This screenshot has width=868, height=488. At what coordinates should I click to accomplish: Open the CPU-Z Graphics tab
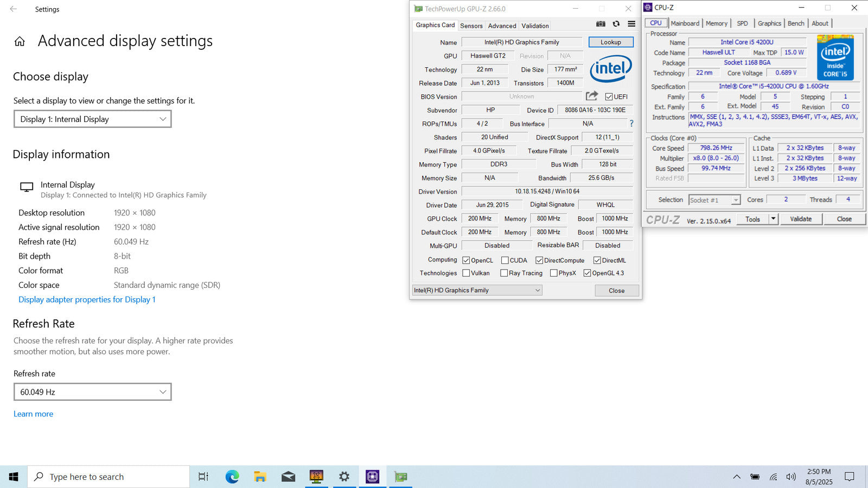click(769, 23)
